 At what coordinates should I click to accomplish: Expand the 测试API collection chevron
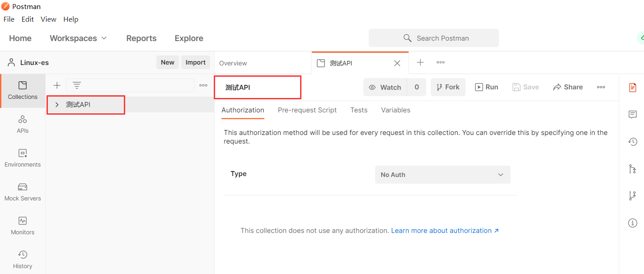[x=57, y=105]
